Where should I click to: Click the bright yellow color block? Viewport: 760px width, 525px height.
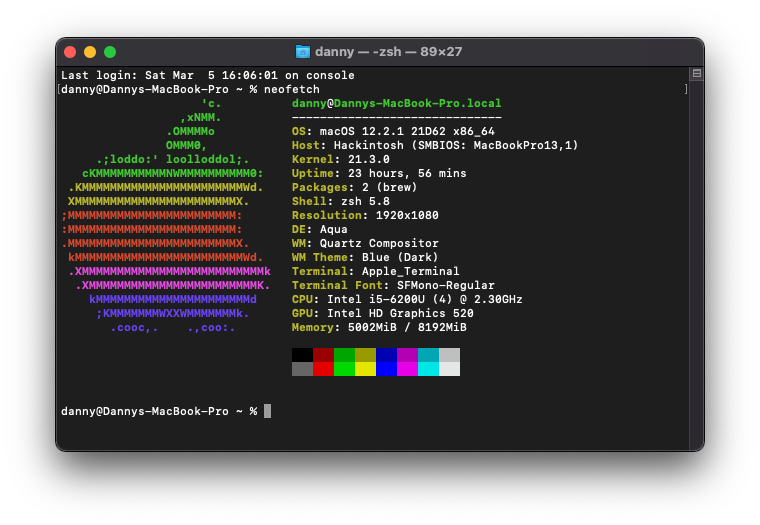365,369
